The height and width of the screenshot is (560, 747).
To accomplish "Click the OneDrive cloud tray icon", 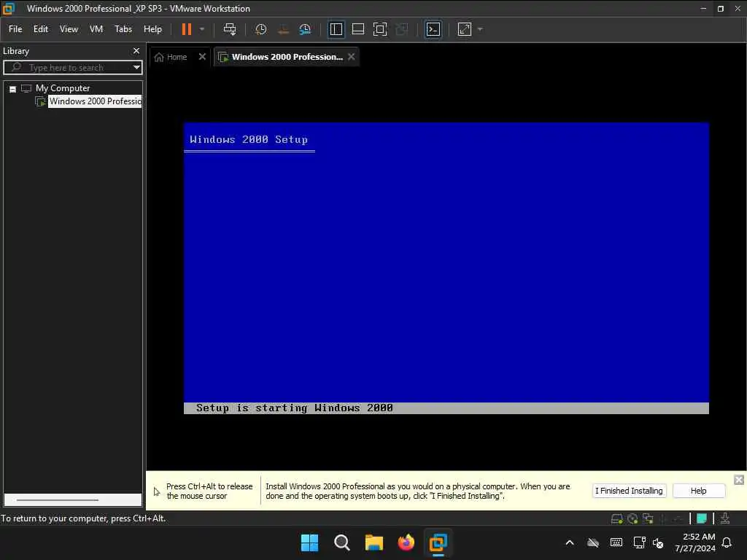I will pos(593,542).
